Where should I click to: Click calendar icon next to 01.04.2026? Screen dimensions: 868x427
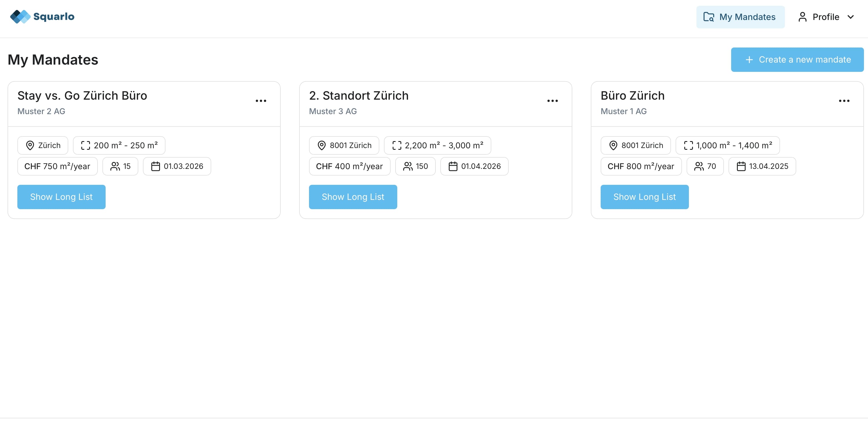(x=453, y=166)
